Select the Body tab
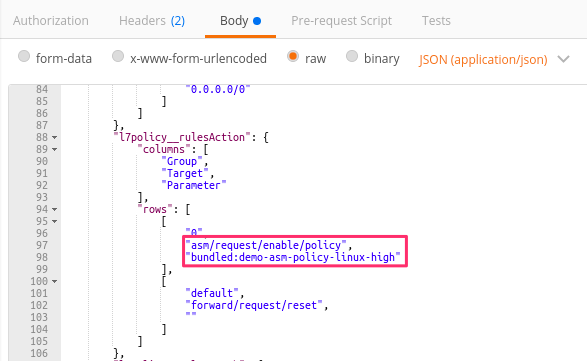The image size is (587, 361). tap(240, 21)
